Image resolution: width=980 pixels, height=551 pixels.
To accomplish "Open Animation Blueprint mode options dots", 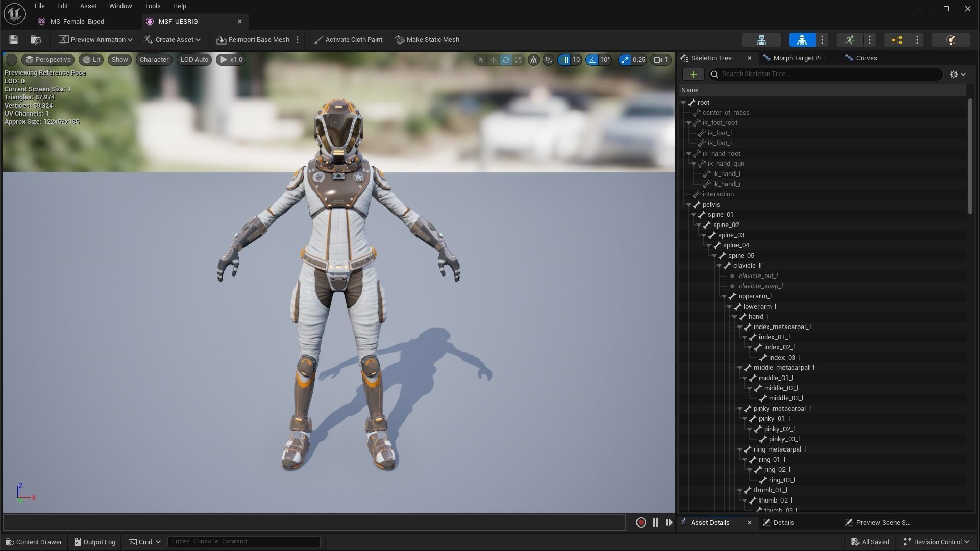I will pyautogui.click(x=917, y=40).
